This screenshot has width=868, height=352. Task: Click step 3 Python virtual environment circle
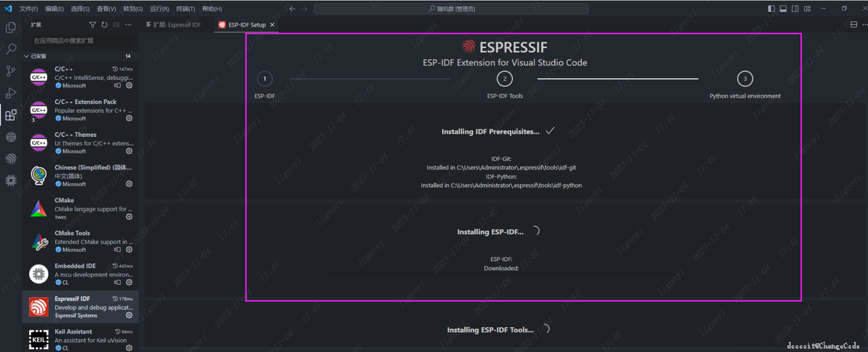(x=745, y=79)
